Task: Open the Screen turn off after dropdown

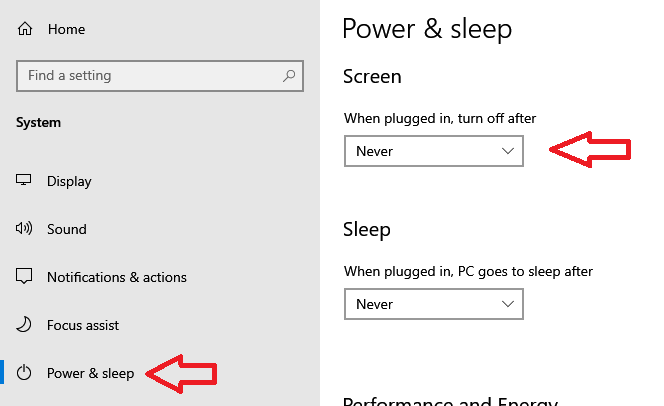Action: [434, 151]
